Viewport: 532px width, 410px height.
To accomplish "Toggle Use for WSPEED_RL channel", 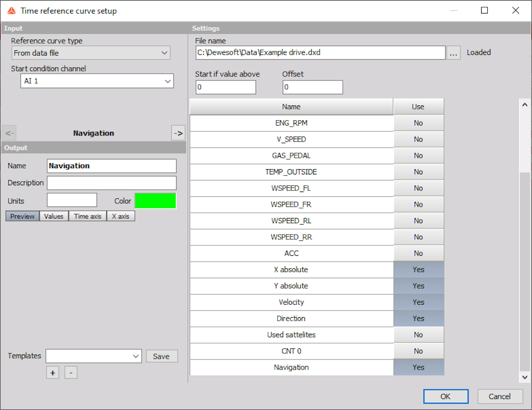I will pos(418,221).
